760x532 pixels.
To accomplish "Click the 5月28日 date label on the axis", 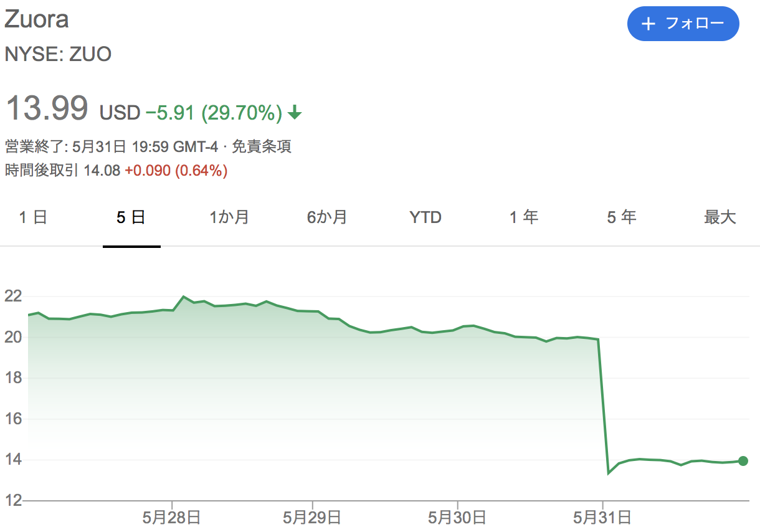I will click(171, 517).
